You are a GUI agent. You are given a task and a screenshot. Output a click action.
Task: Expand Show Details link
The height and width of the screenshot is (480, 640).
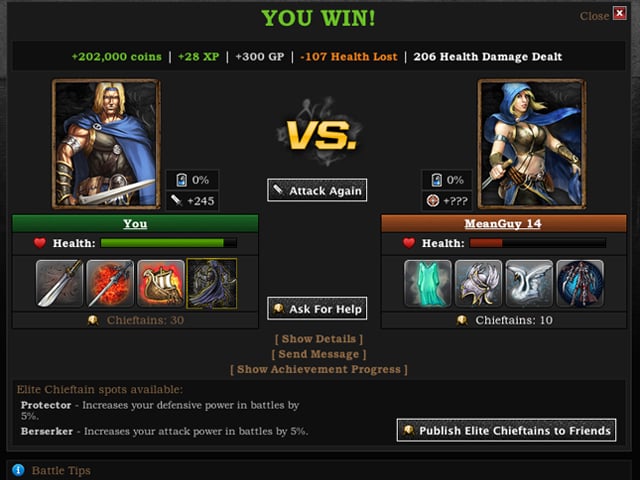click(319, 339)
